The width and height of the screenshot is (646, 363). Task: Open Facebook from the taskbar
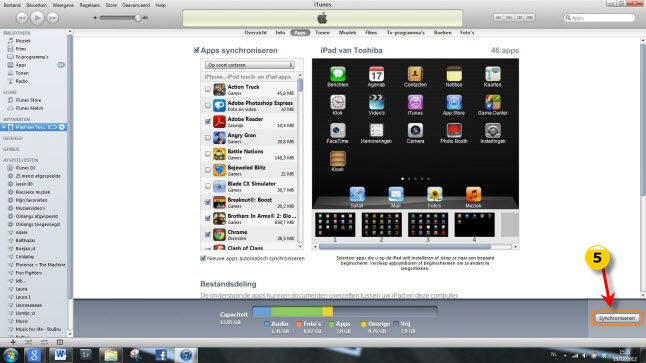tap(161, 355)
